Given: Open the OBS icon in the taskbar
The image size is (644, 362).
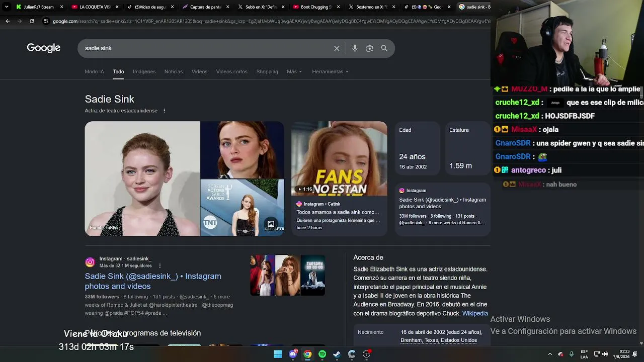Looking at the screenshot, I should [x=366, y=354].
